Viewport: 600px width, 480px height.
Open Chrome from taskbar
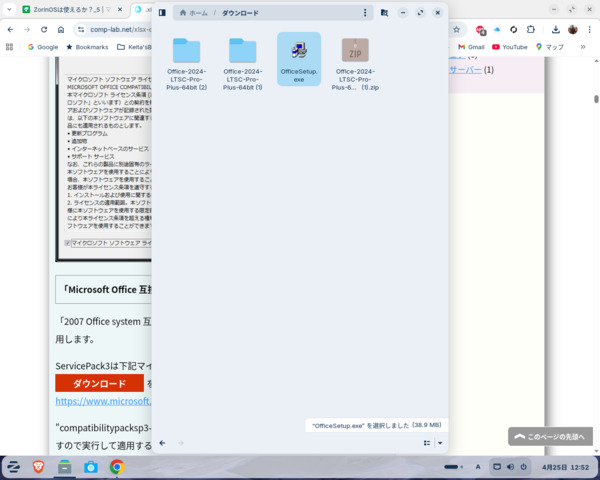click(x=117, y=467)
